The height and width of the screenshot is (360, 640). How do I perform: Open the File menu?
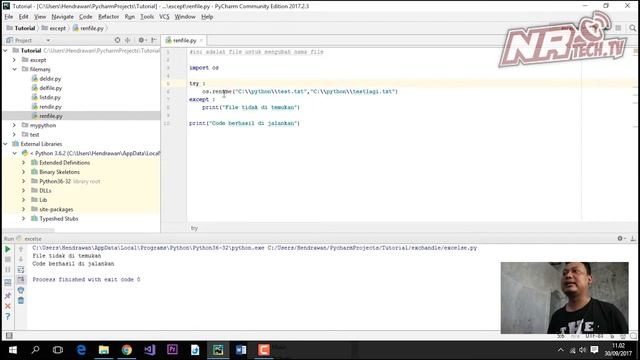(9, 17)
